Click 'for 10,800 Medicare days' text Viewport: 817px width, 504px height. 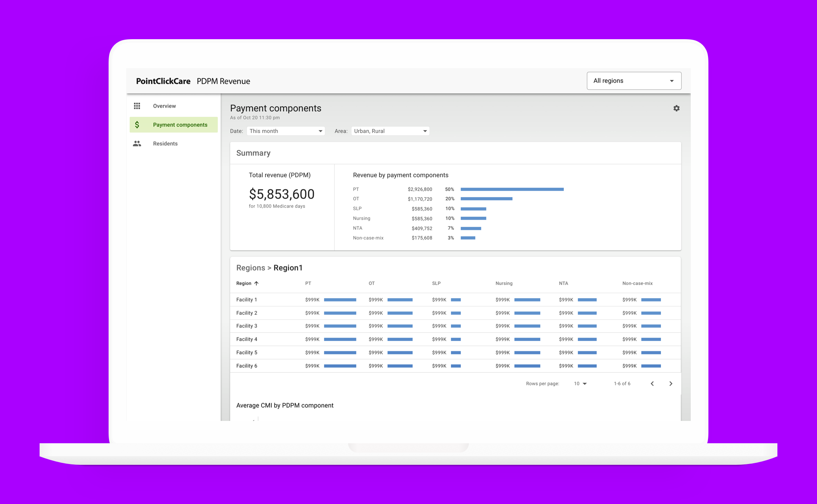277,206
